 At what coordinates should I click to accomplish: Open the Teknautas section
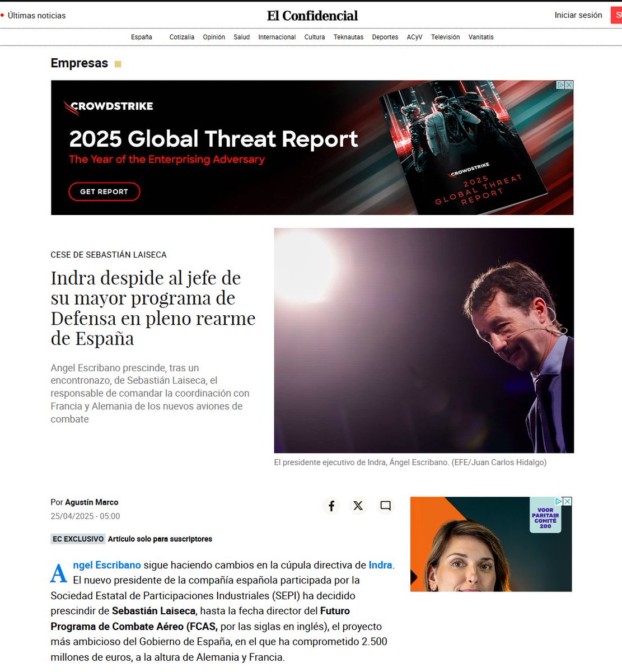point(348,37)
